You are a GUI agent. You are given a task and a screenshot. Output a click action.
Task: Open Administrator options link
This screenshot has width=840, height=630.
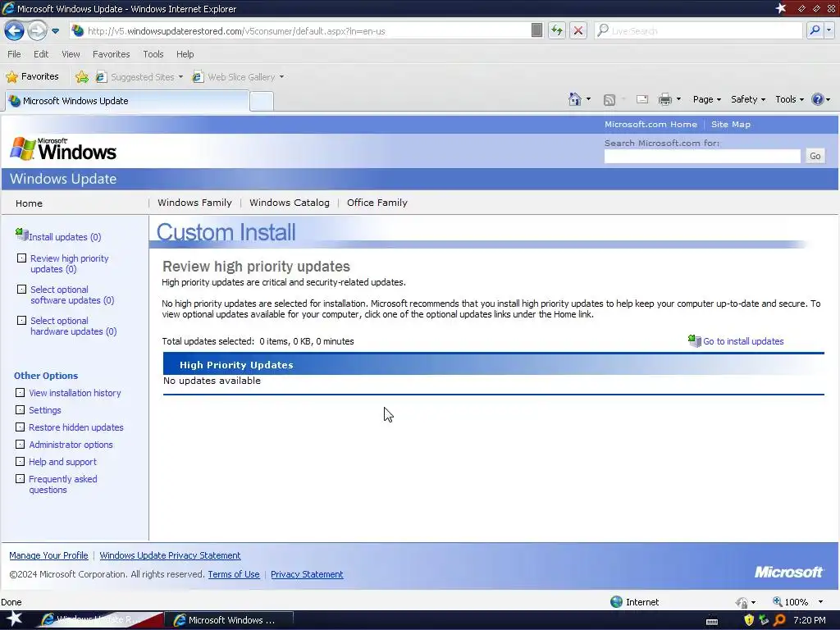tap(71, 444)
